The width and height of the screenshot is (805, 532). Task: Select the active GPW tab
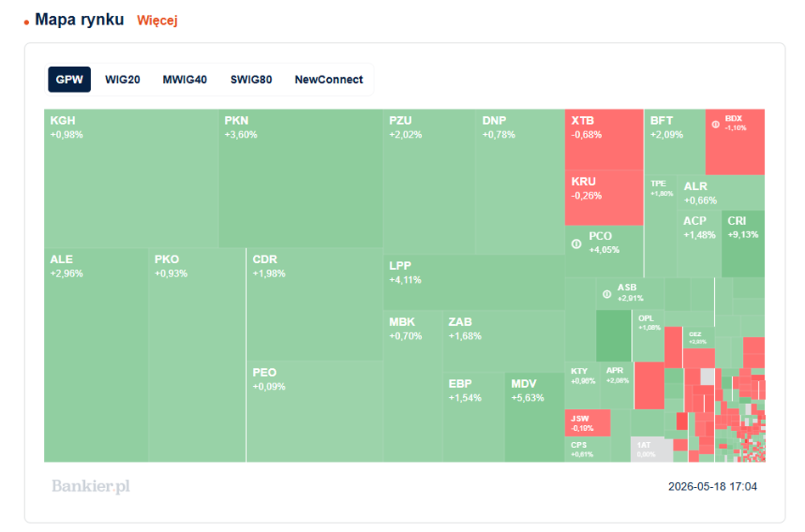click(x=70, y=80)
